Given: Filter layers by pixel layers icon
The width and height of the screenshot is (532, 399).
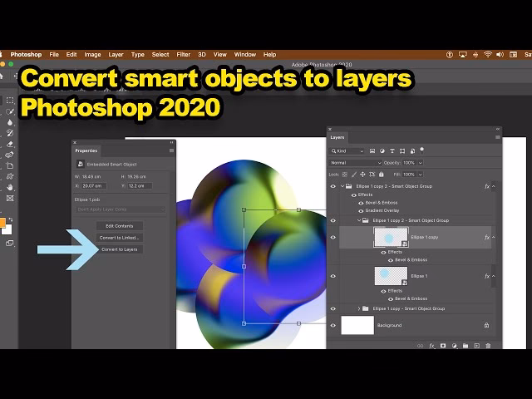Looking at the screenshot, I should (x=372, y=151).
